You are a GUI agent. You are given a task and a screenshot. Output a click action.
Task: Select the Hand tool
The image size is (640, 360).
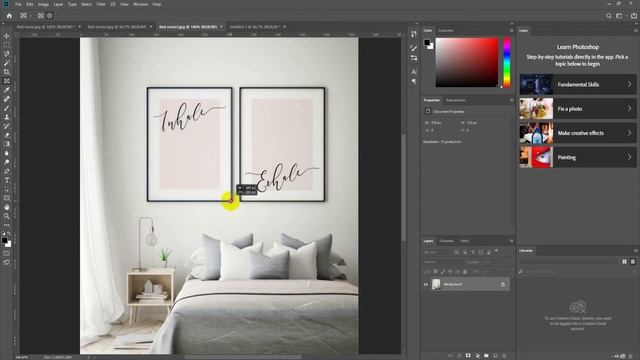(x=7, y=207)
